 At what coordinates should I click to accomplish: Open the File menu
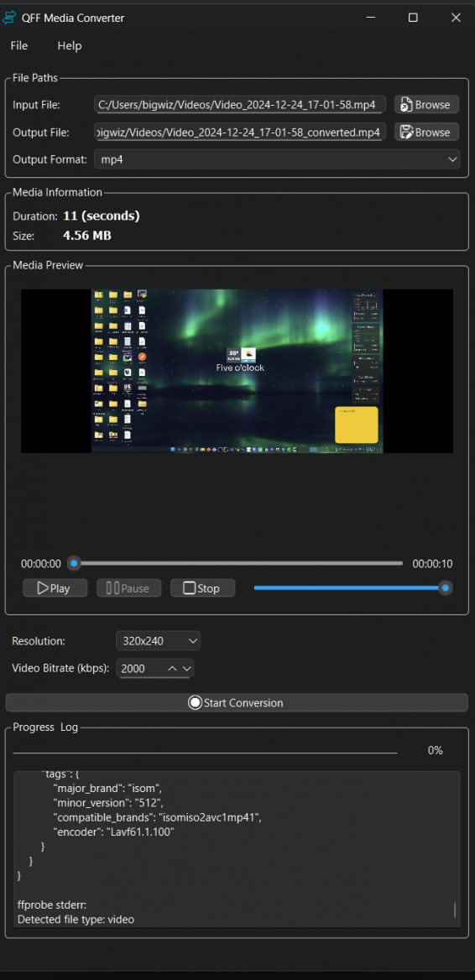point(18,45)
